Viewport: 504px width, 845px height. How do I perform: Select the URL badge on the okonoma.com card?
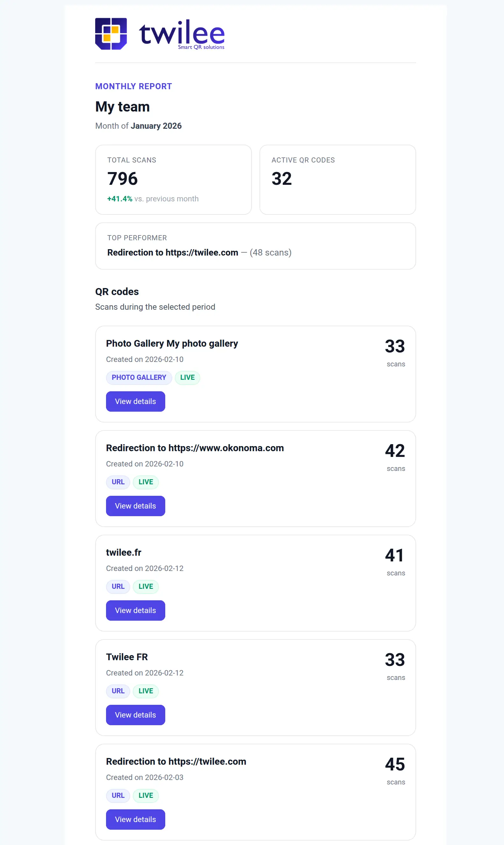point(118,482)
